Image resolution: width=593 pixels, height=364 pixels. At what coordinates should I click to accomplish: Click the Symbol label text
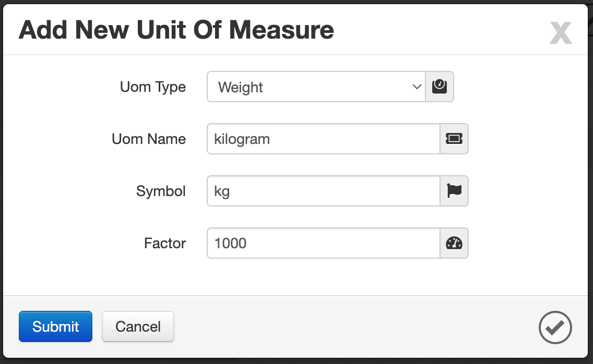click(161, 191)
